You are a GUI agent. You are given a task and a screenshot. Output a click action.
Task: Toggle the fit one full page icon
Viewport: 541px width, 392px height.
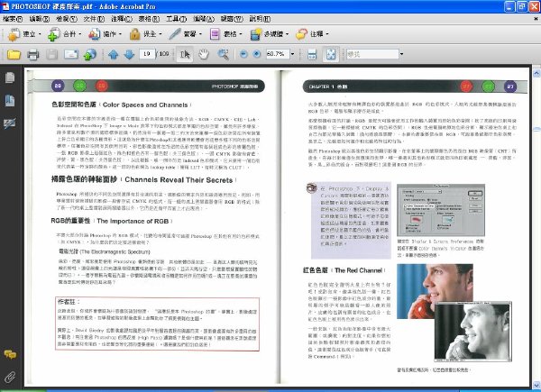click(x=331, y=54)
